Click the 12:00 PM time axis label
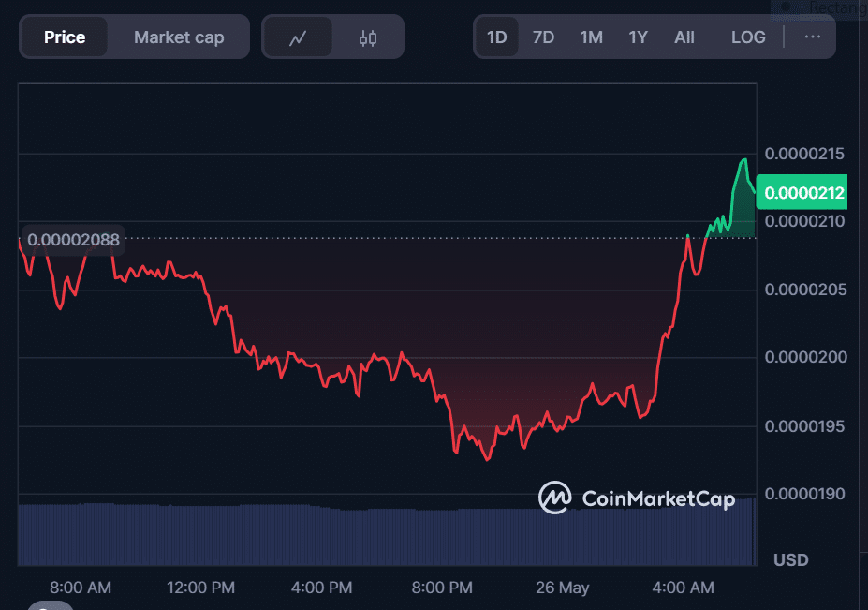Viewport: 868px width, 610px height. tap(200, 588)
